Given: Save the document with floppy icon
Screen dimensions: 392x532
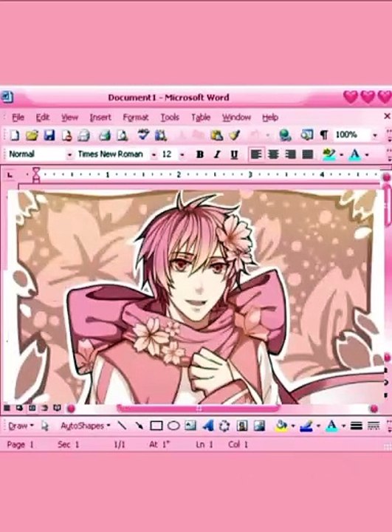Looking at the screenshot, I should click(49, 135).
